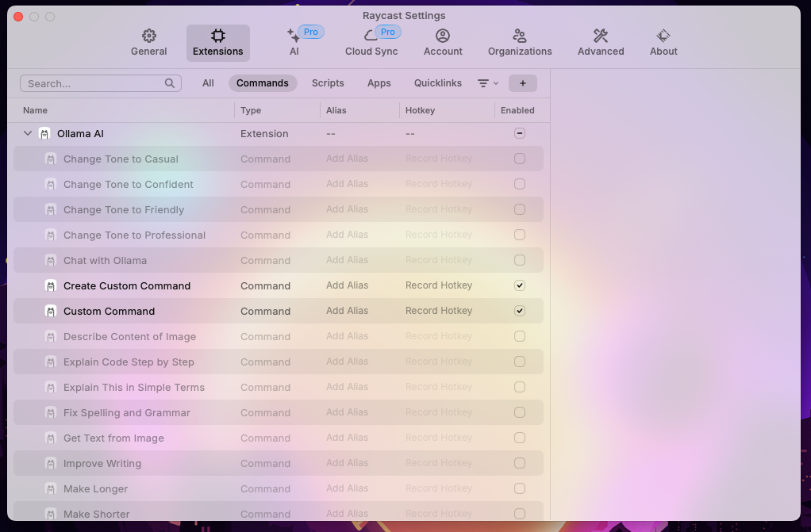Click the plus button to add new item
This screenshot has height=532, width=811.
click(x=522, y=83)
